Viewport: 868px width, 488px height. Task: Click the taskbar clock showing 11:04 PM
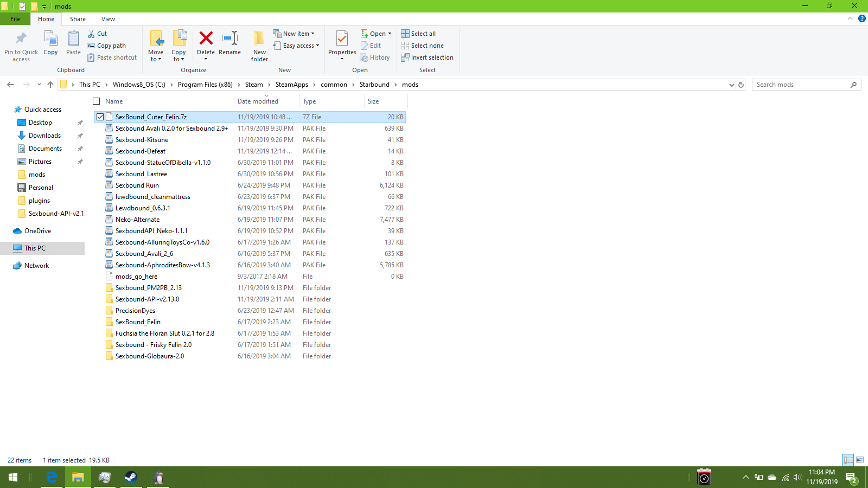(x=821, y=477)
